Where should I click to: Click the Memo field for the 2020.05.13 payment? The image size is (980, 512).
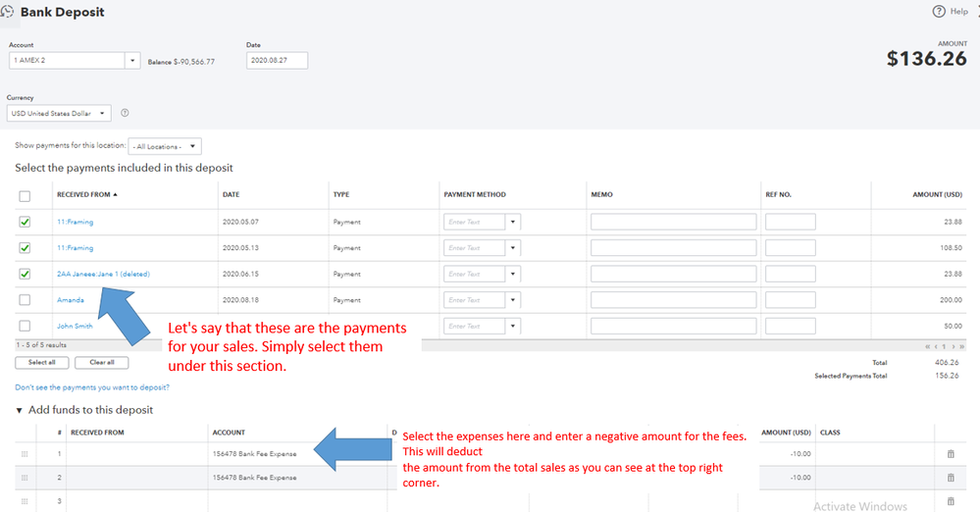(x=673, y=248)
